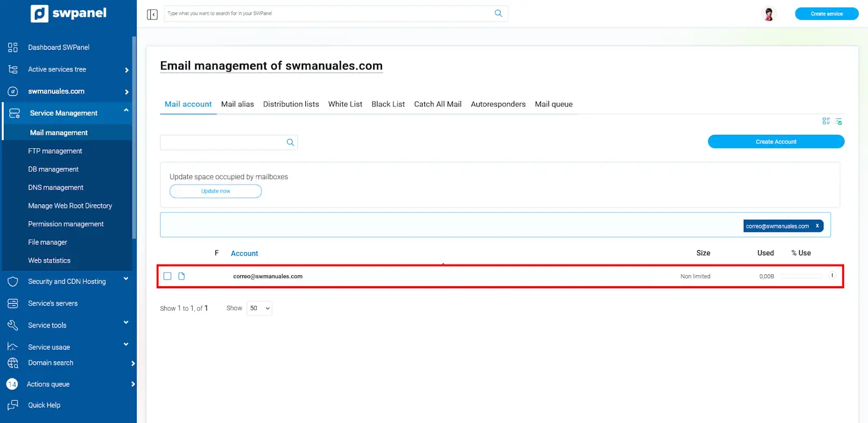Click the Service Management server icon
868x423 pixels.
[15, 113]
